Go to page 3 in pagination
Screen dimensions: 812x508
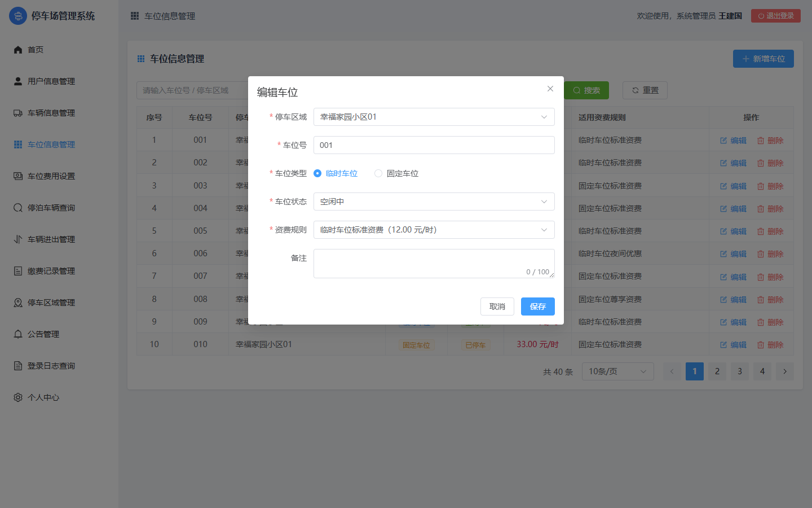740,371
